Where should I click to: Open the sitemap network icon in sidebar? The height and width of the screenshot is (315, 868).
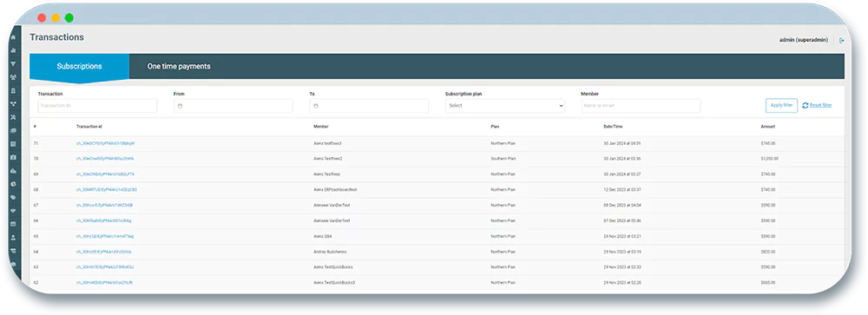[13, 103]
